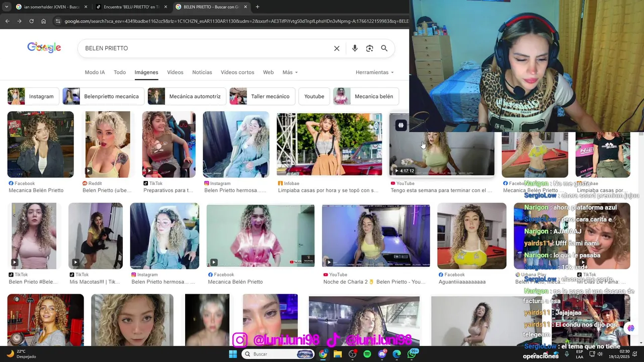
Task: Apply the 'Mecanica belén' filter chip
Action: [x=366, y=96]
